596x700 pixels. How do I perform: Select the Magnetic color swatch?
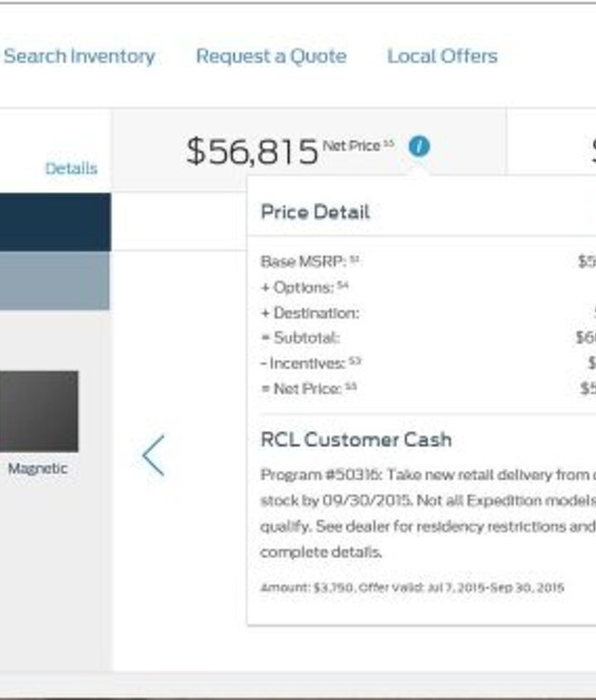(x=39, y=411)
